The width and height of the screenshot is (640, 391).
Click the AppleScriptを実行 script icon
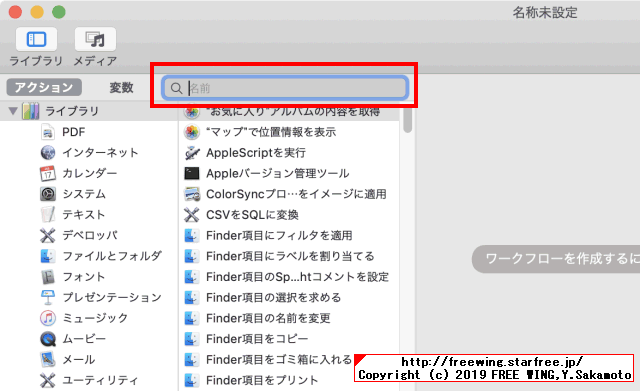point(191,153)
